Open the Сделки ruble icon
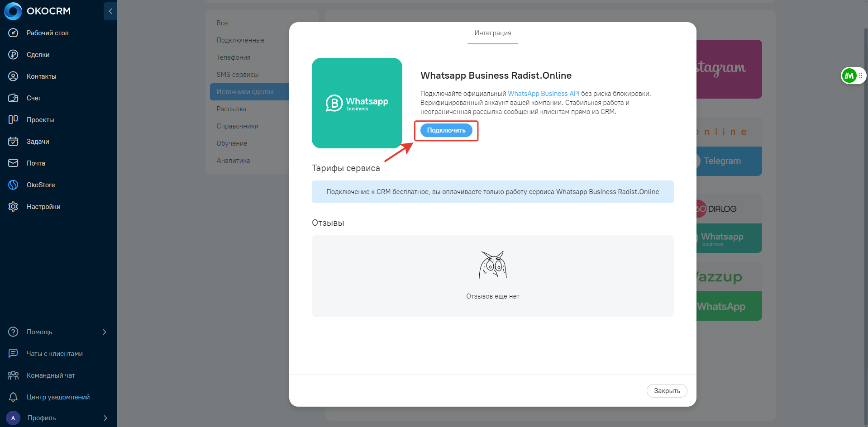The width and height of the screenshot is (868, 427). [13, 55]
